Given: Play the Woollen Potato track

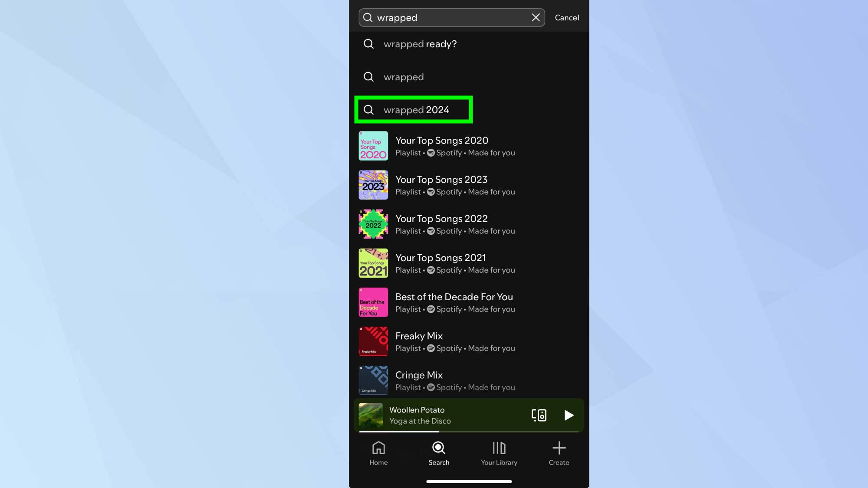Looking at the screenshot, I should 568,415.
